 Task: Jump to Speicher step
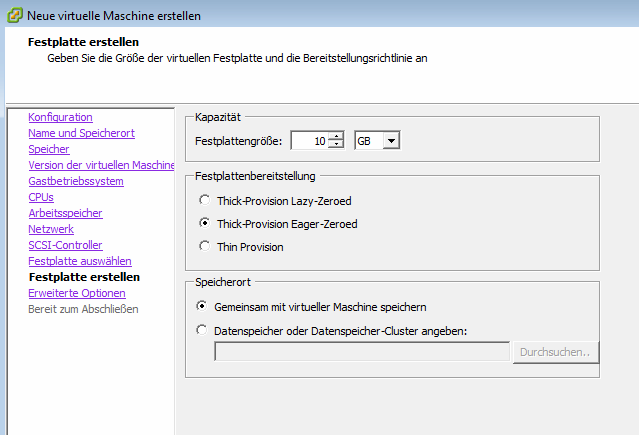pos(49,149)
